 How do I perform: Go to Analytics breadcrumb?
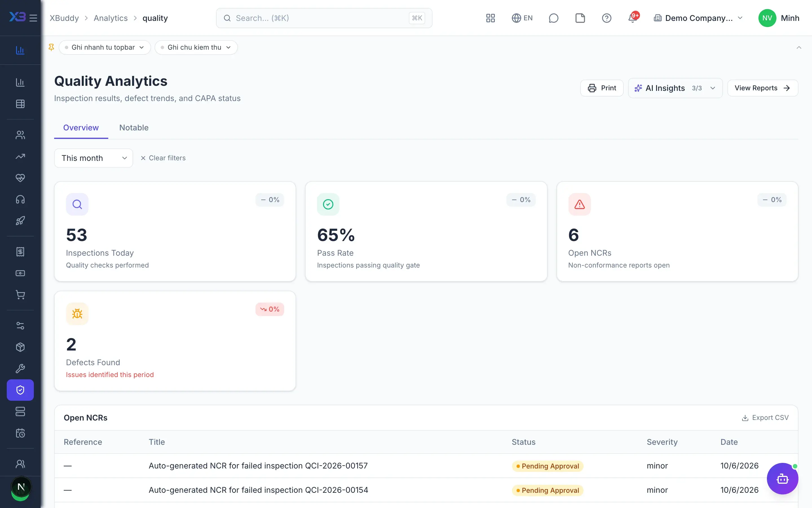pyautogui.click(x=111, y=18)
